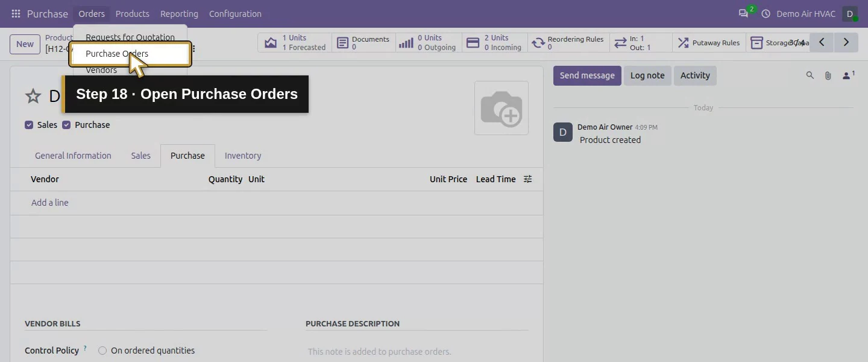Open Reordering Rules stat button

pyautogui.click(x=568, y=43)
